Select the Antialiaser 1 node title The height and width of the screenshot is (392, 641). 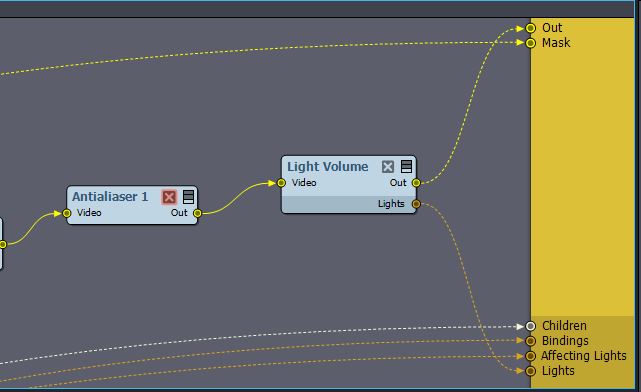[110, 197]
